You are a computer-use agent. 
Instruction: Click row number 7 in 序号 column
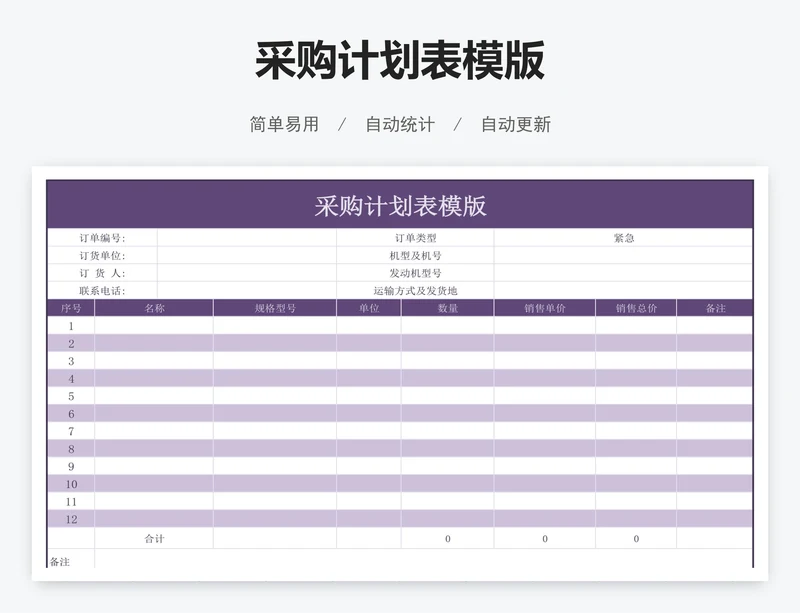71,431
